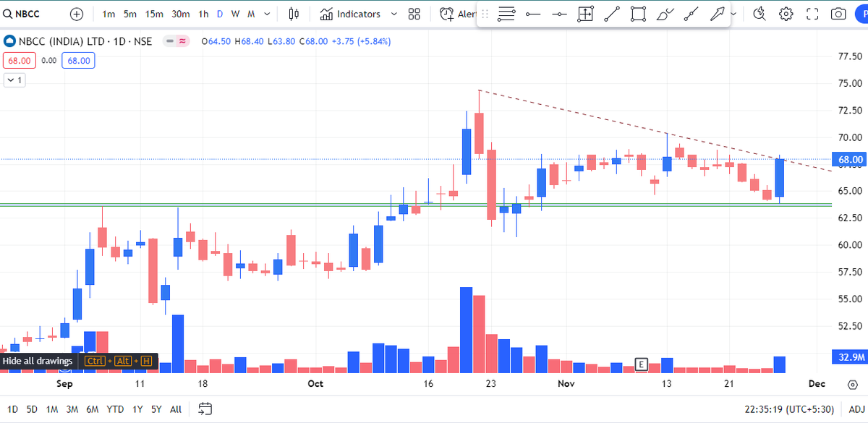Click the NBCC symbol logo icon
868x423 pixels.
coord(10,41)
